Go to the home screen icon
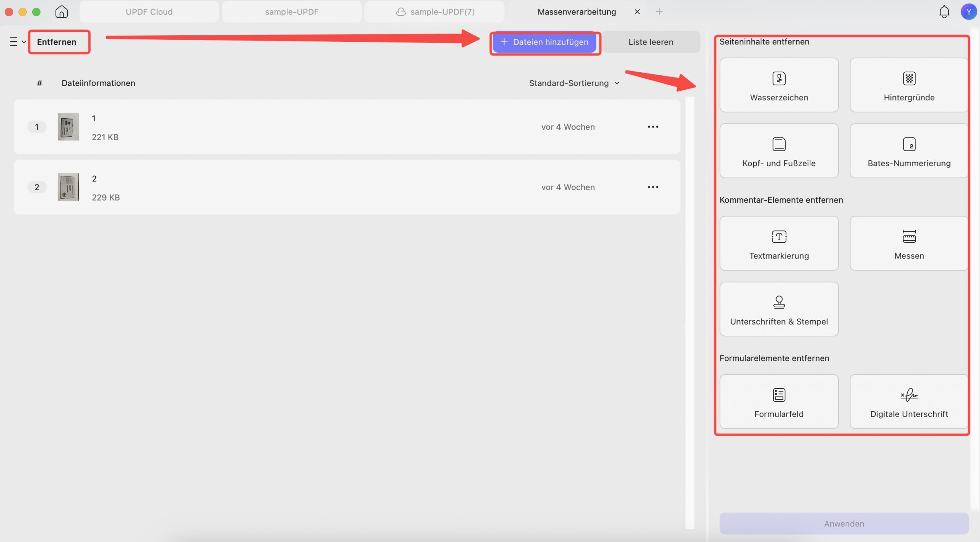Image resolution: width=980 pixels, height=542 pixels. (61, 12)
